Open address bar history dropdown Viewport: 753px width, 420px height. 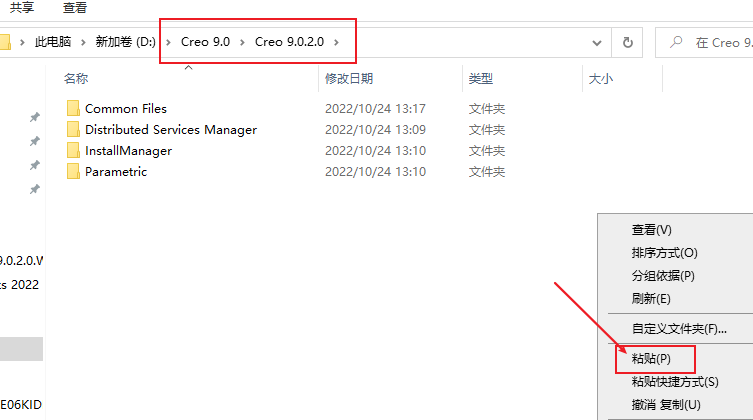point(597,43)
